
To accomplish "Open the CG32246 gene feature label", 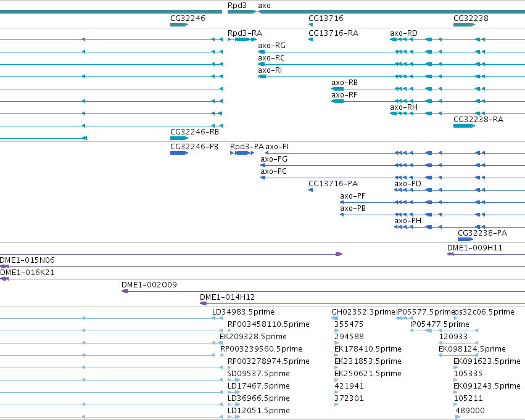I will [188, 19].
